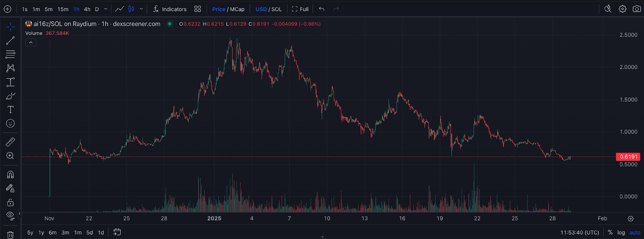Open the chart type dropdown arrow

tap(141, 9)
